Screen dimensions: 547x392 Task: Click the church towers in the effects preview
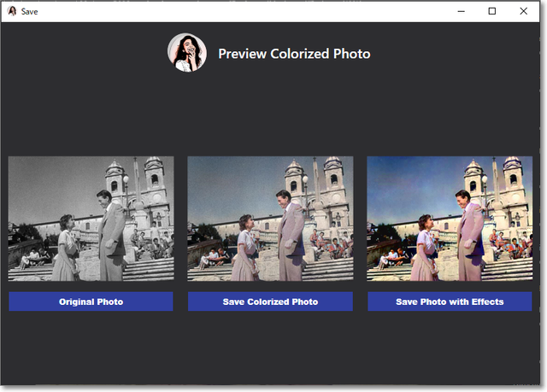[496, 179]
